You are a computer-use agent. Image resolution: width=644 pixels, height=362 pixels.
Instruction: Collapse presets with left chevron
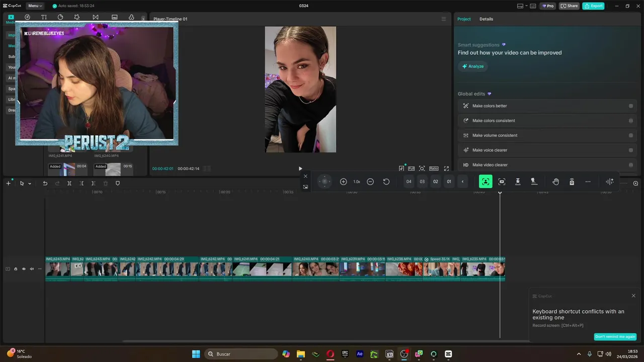(x=462, y=182)
